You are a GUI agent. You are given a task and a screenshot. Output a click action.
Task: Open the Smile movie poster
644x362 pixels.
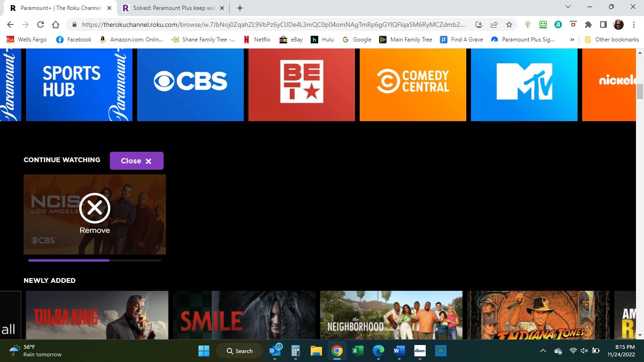tap(244, 315)
